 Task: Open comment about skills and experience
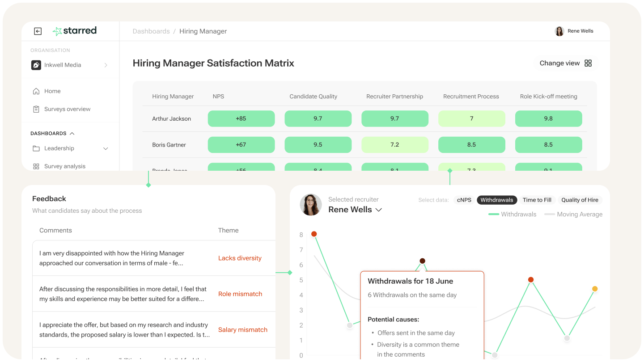point(123,294)
